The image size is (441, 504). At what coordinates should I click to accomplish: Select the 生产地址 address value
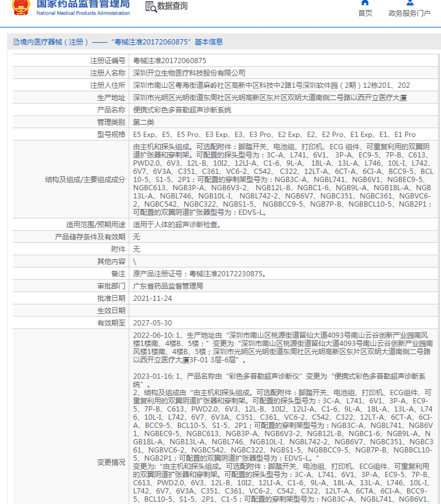[270, 98]
